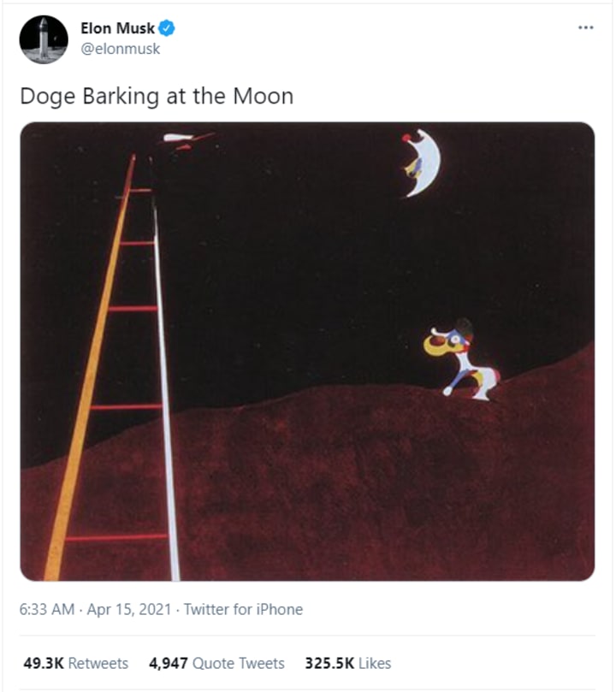Click the word Moon in the tweet text
The image size is (616, 692).
263,96
